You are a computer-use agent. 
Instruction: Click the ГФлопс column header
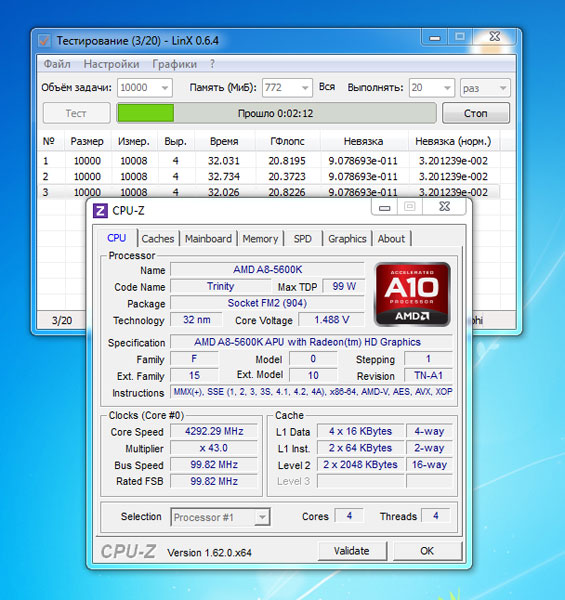point(287,141)
